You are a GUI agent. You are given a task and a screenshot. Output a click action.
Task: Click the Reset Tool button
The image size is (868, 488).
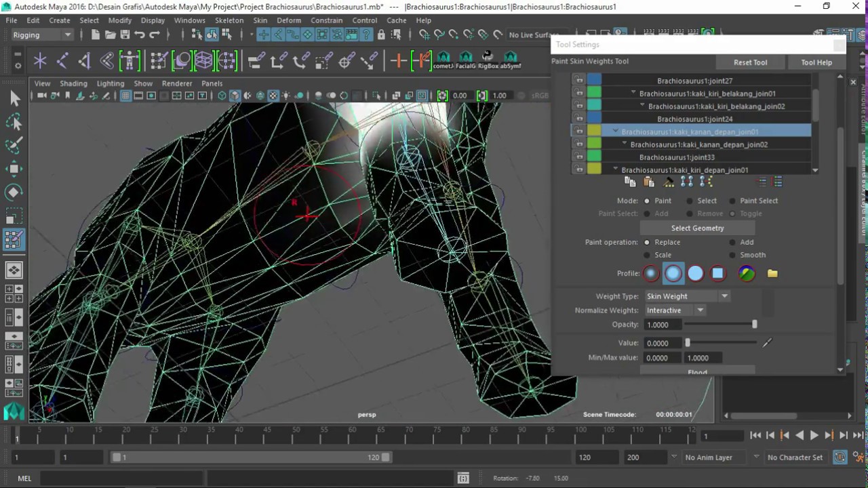pyautogui.click(x=750, y=62)
